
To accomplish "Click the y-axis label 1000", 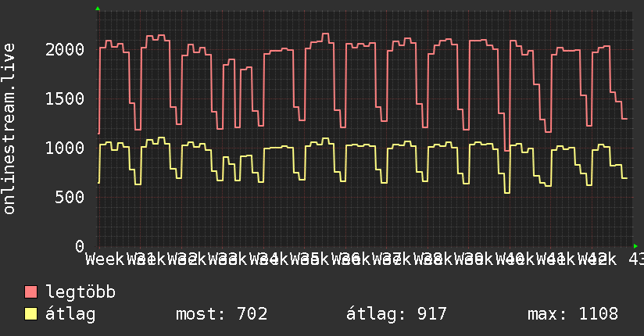I will [x=65, y=148].
